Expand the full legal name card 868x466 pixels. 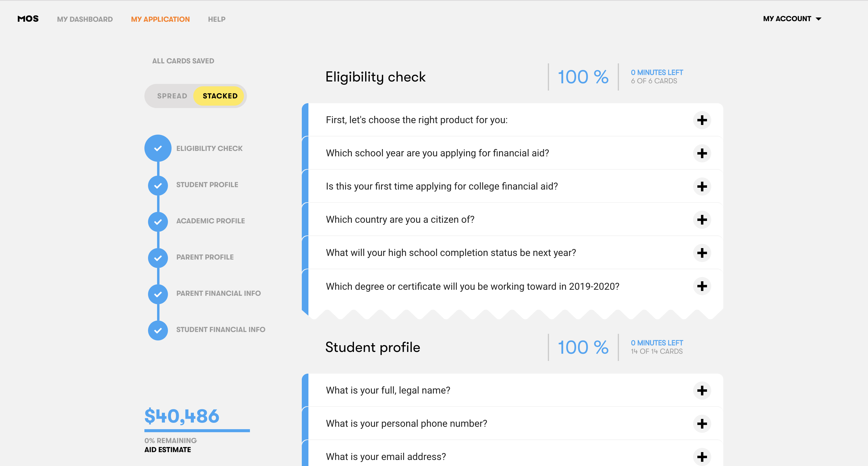click(702, 391)
